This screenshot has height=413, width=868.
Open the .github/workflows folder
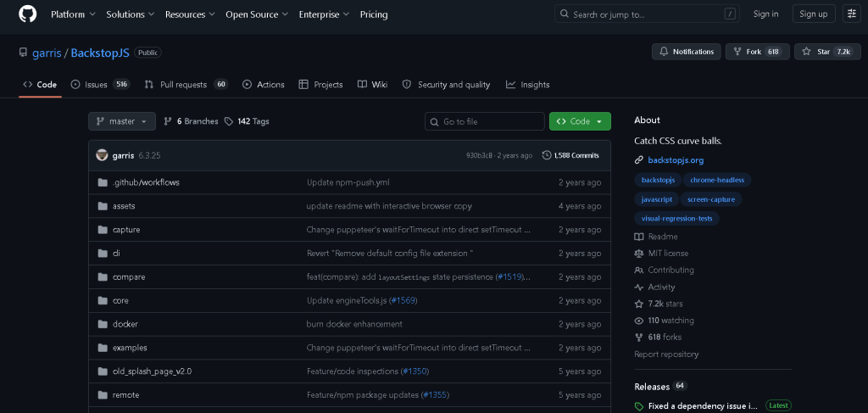click(146, 182)
